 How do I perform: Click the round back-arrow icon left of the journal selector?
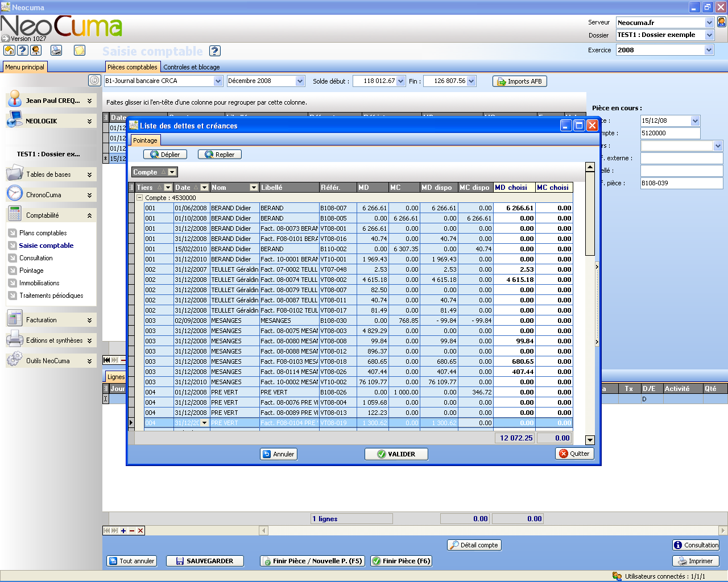pos(94,81)
